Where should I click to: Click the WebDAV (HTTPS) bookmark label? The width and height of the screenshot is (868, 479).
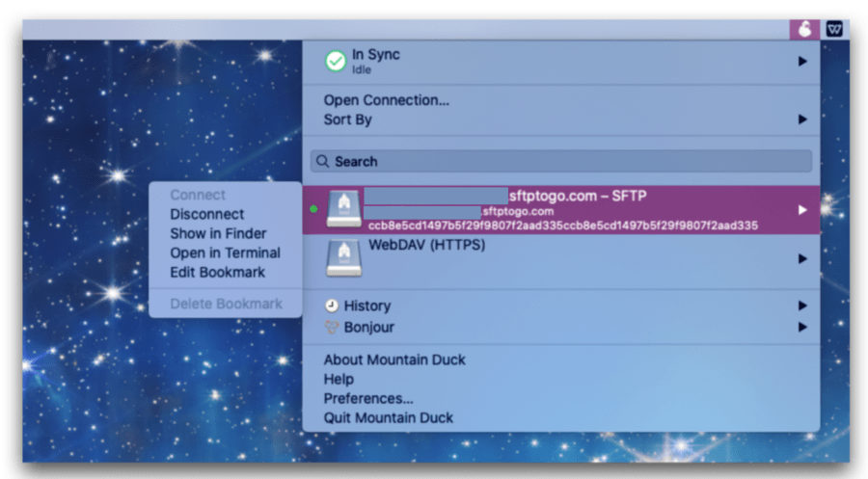tap(427, 245)
